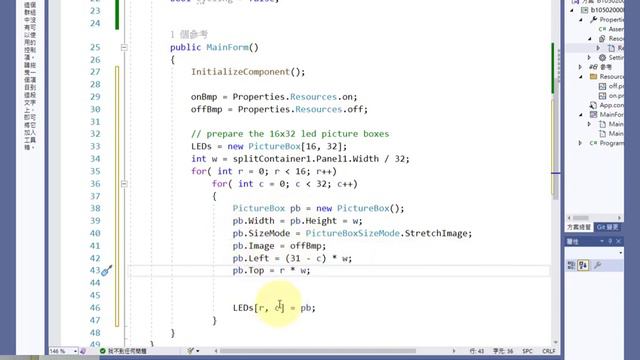Collapse the b10502000 project node
The image size is (640, 360).
(x=572, y=10)
